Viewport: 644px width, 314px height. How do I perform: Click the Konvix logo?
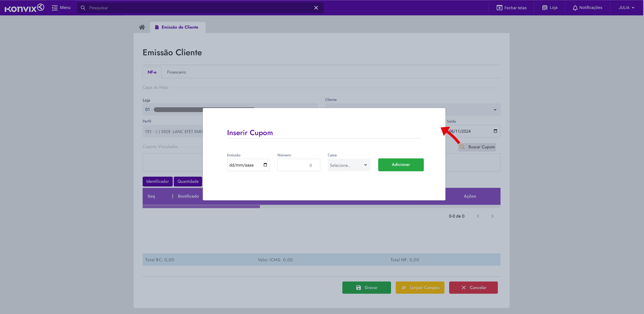click(x=24, y=8)
